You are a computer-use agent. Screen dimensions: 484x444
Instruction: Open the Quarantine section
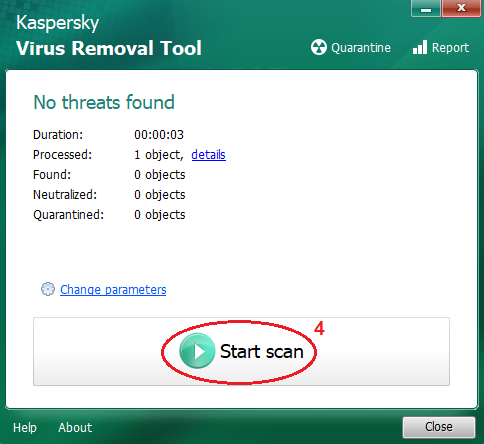pyautogui.click(x=351, y=47)
